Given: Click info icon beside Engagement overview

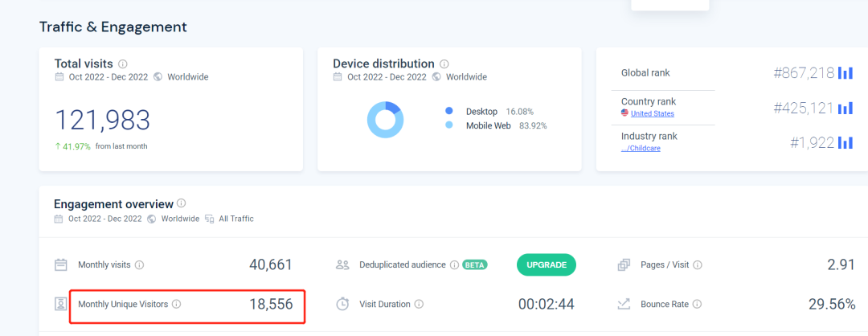Looking at the screenshot, I should (x=181, y=203).
